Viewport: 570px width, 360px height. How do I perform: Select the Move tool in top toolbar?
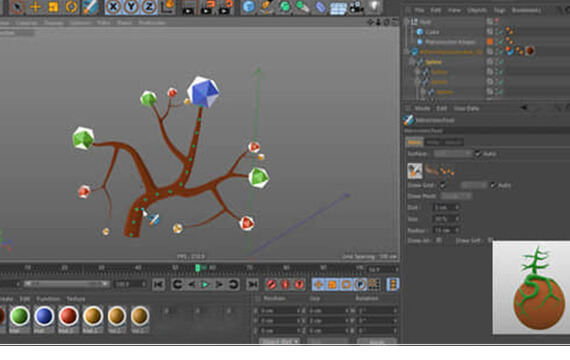pyautogui.click(x=35, y=7)
